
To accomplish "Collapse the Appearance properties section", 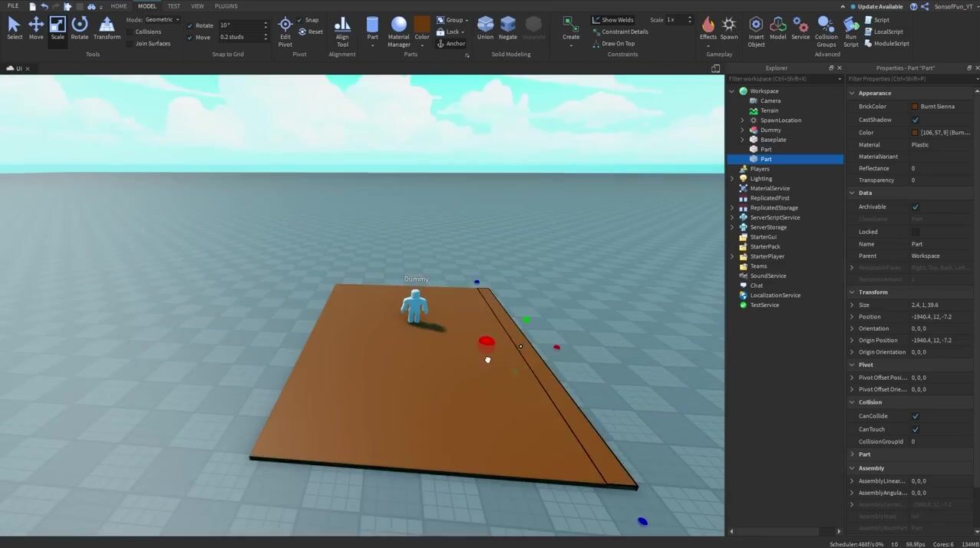I will [x=852, y=93].
